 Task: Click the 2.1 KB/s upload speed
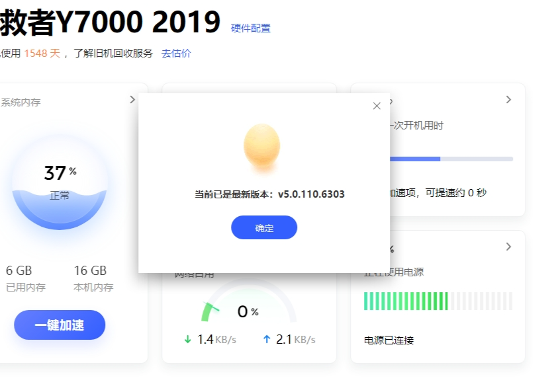(296, 339)
